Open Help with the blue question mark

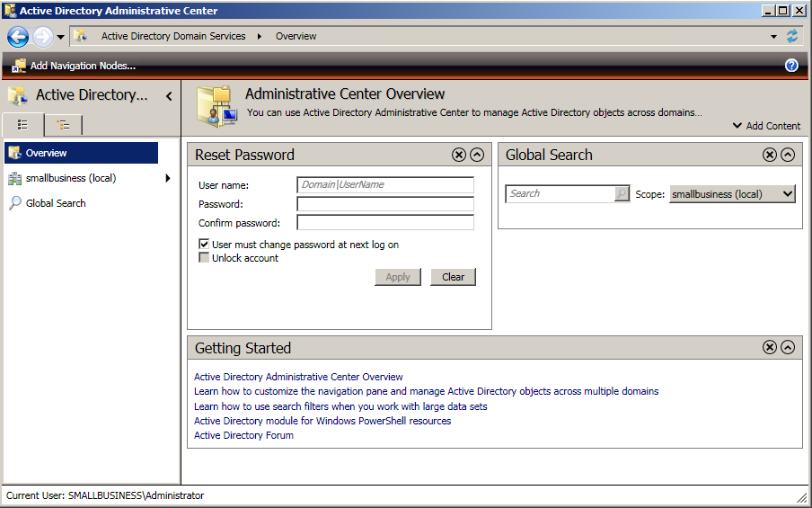click(x=791, y=66)
